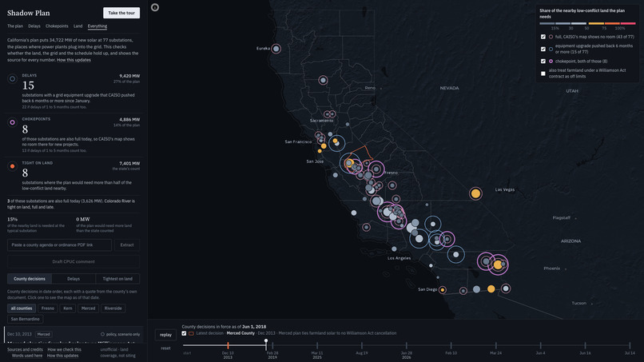Enable the Williamson Act farmland checkbox
The image size is (644, 362).
coord(543,74)
